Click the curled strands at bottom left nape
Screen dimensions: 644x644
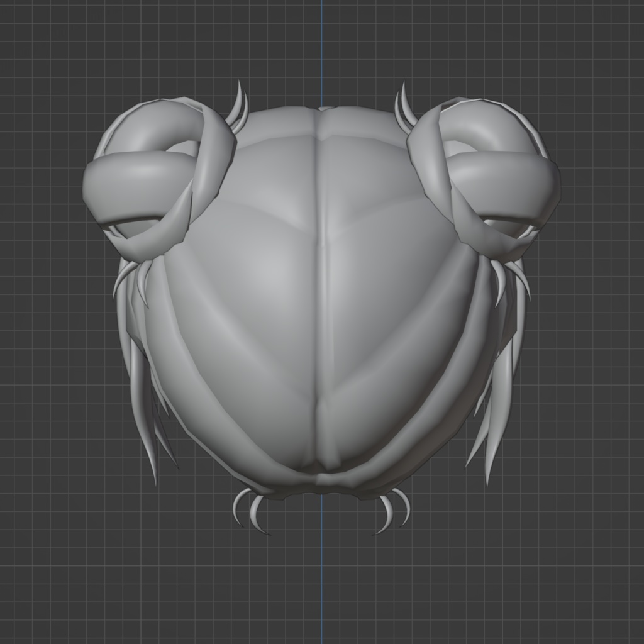252,511
